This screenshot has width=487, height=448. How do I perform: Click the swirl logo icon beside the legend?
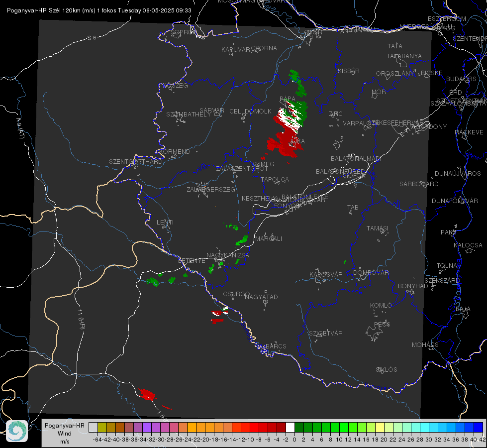[x=17, y=431]
